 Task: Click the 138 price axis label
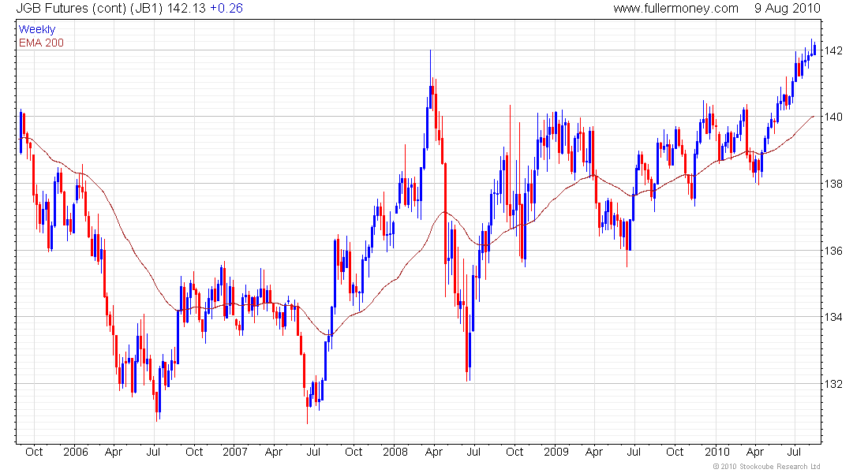coord(834,184)
